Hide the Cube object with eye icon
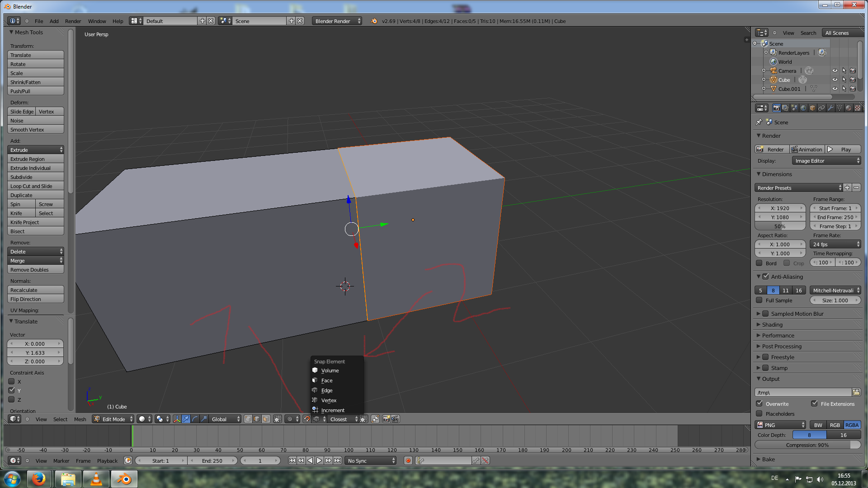Image resolution: width=868 pixels, height=488 pixels. 835,80
